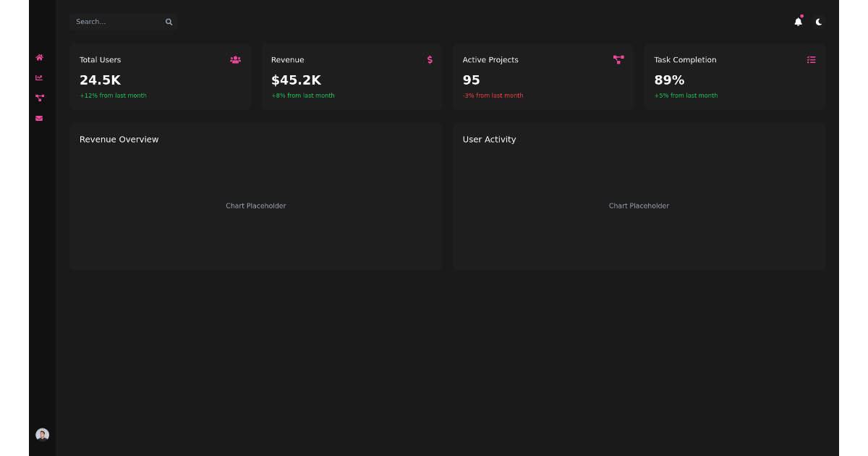The width and height of the screenshot is (868, 456).
Task: Open the Home page via sidebar
Action: click(x=39, y=57)
